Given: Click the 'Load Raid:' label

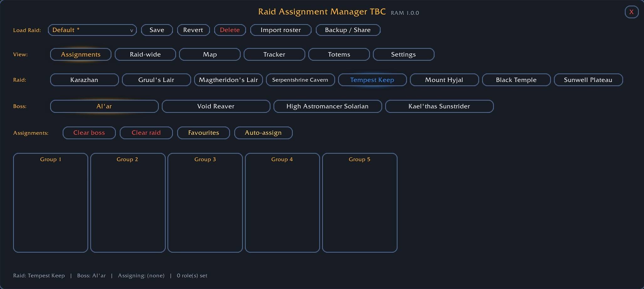Looking at the screenshot, I should pos(27,30).
